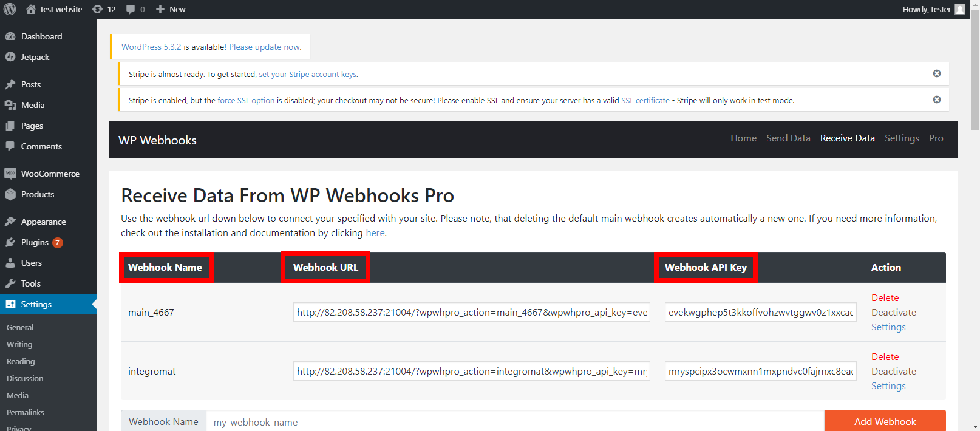The image size is (980, 431).
Task: Open Settings for the main_4667 webhook
Action: (888, 327)
